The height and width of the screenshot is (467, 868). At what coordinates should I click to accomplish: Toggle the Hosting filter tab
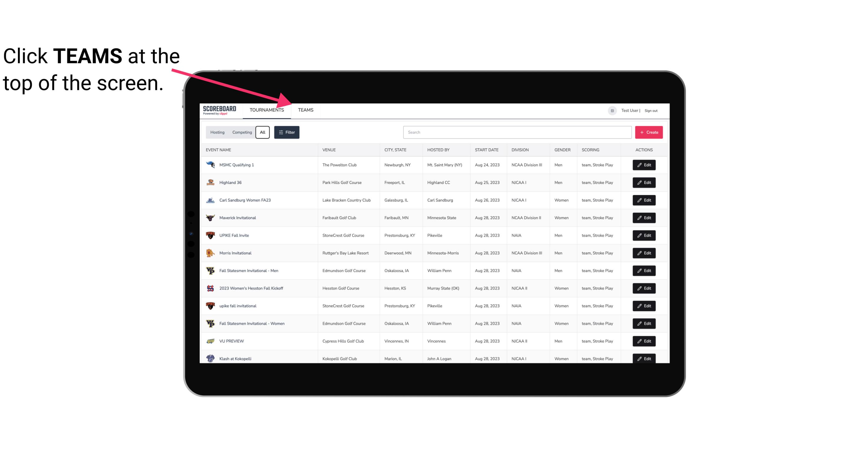click(x=217, y=132)
